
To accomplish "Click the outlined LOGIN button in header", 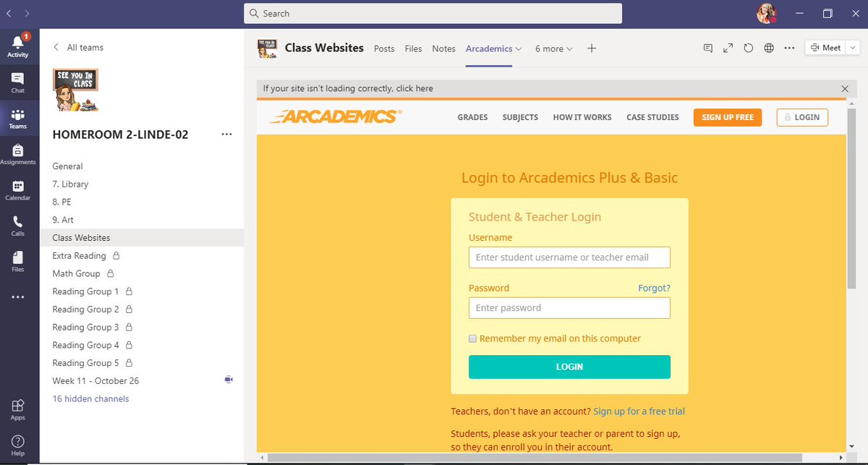I will [x=802, y=117].
